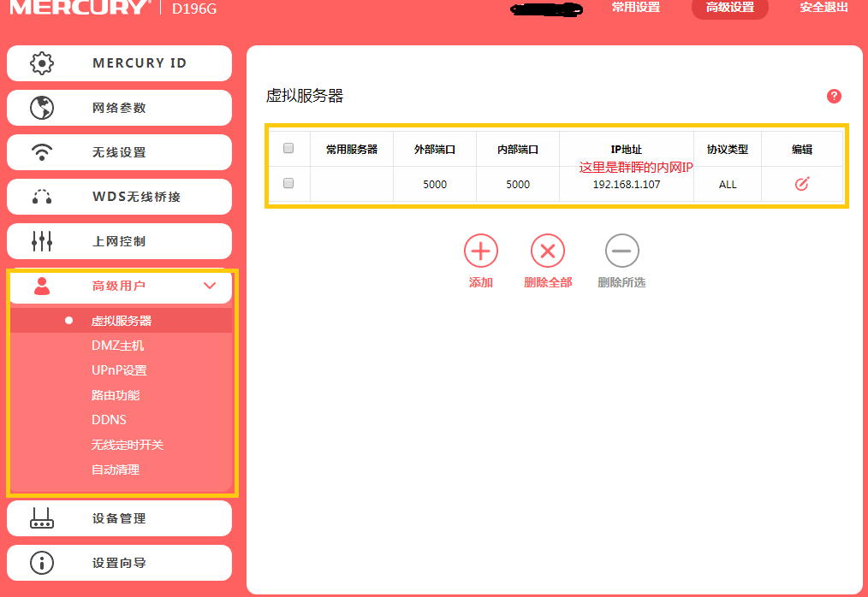This screenshot has width=868, height=597.
Task: Collapse the 高级用户 menu chevron
Action: tap(210, 287)
